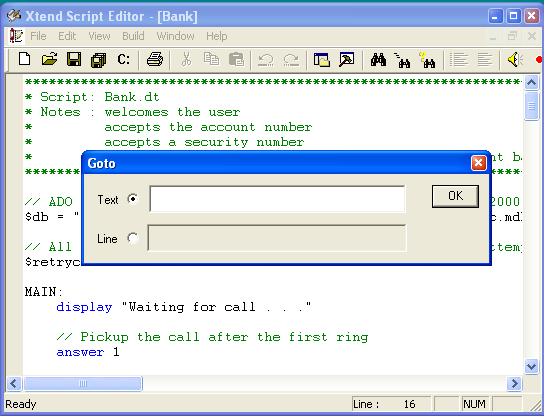
Task: Restore the inner Bank document window
Action: click(512, 36)
